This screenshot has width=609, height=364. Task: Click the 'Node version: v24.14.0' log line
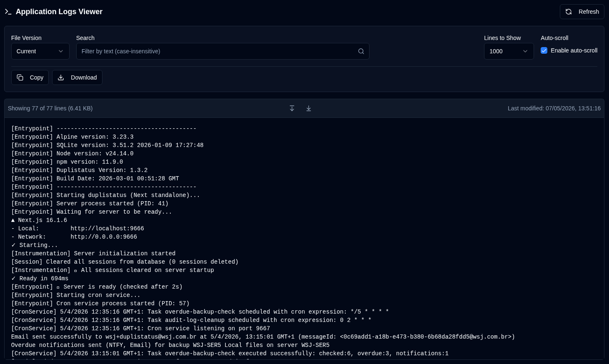[x=72, y=153]
